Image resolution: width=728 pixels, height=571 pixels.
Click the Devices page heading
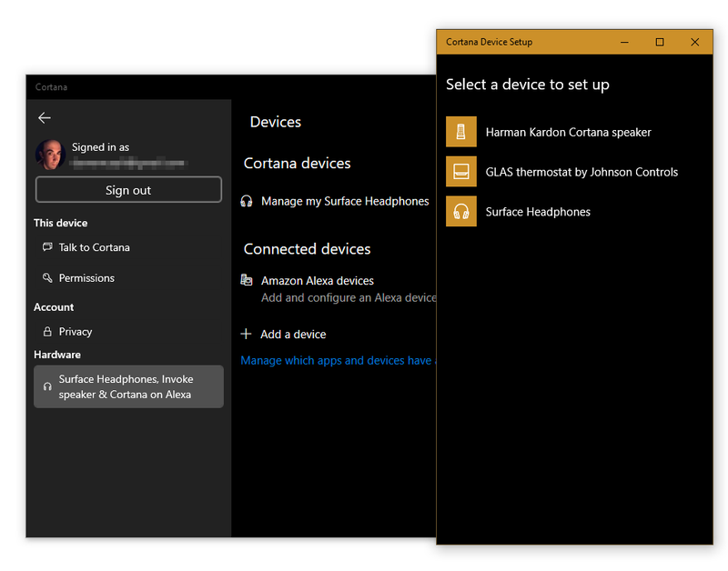276,122
